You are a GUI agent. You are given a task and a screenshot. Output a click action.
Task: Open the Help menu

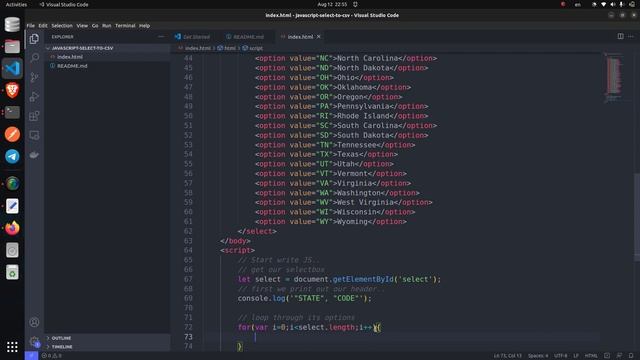pyautogui.click(x=144, y=26)
